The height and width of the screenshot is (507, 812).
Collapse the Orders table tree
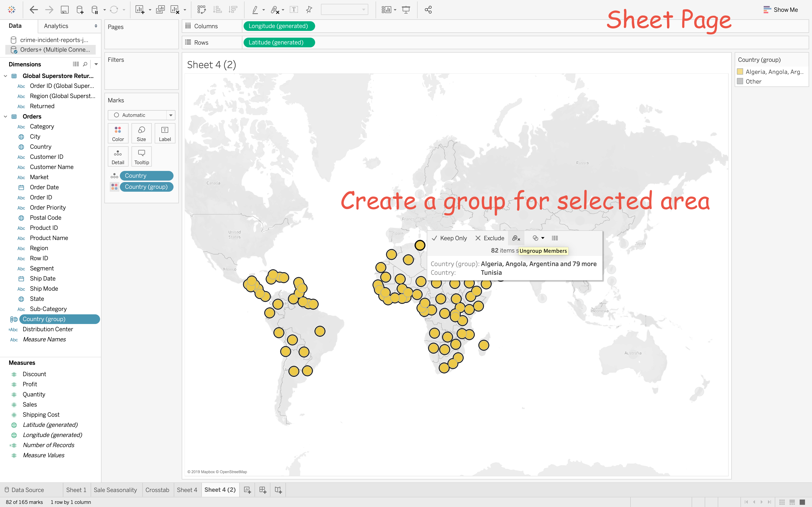[5, 116]
